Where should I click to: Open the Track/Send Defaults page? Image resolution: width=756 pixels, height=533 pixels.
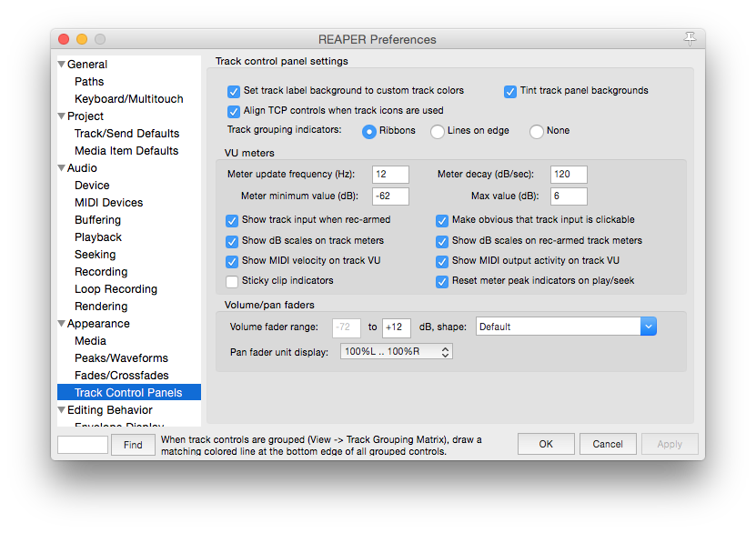tap(126, 134)
